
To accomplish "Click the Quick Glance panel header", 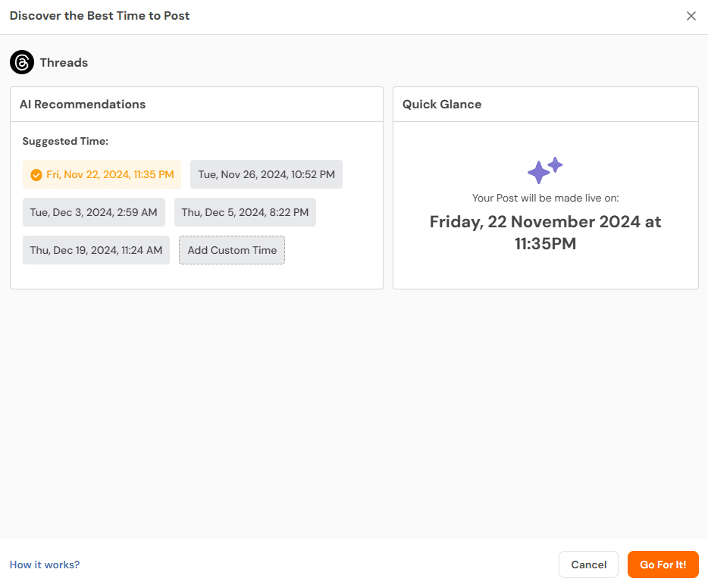I will click(x=442, y=104).
